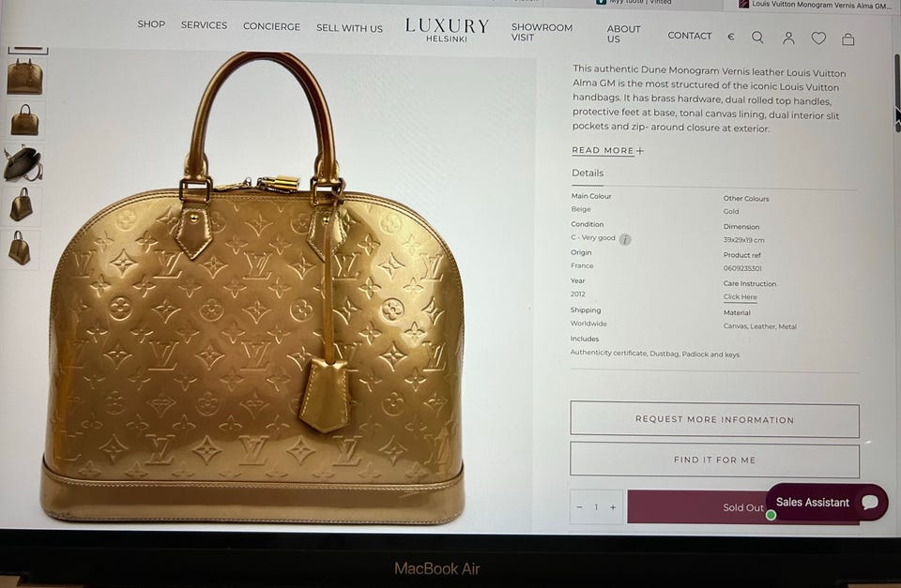The image size is (901, 588).
Task: Increase quantity with plus button
Action: coord(613,507)
